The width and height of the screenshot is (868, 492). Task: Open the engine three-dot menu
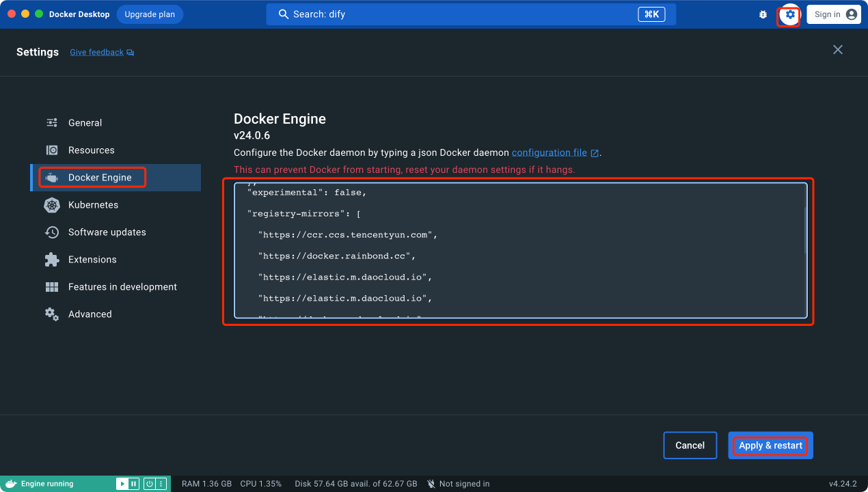(161, 484)
